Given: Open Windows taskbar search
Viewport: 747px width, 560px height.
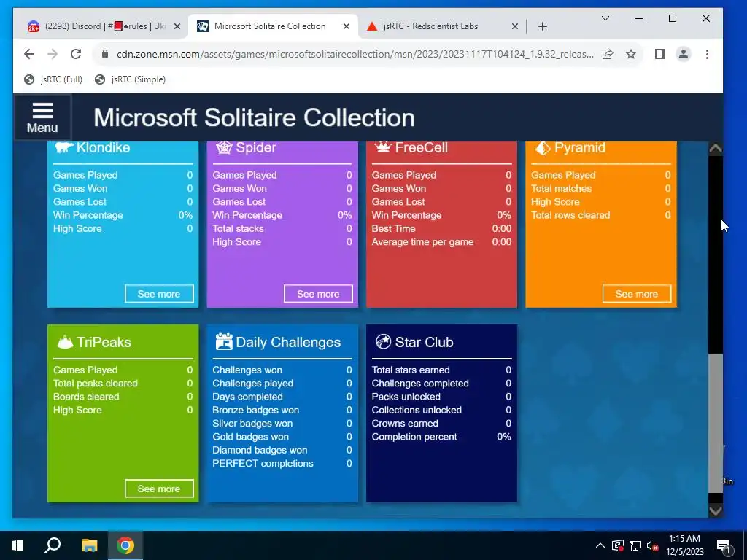Looking at the screenshot, I should point(53,545).
